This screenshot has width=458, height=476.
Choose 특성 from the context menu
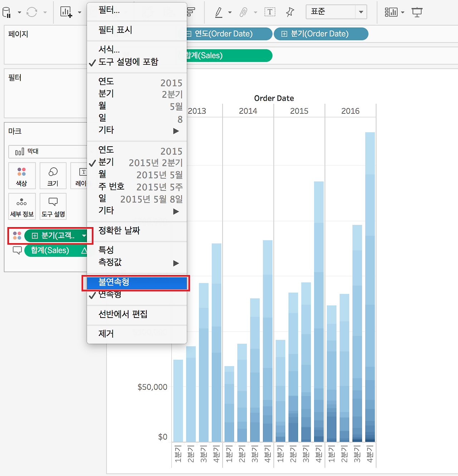point(137,250)
